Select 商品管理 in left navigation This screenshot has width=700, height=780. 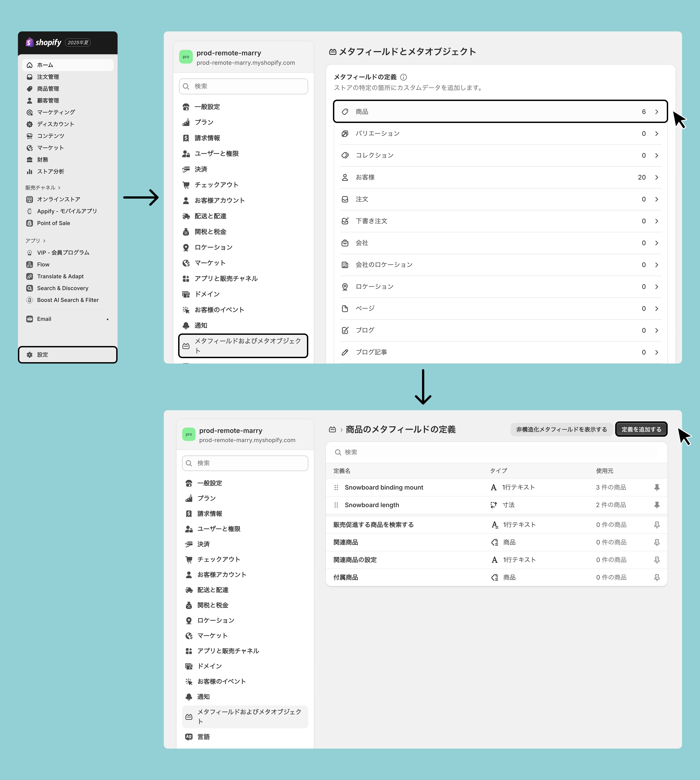[48, 89]
